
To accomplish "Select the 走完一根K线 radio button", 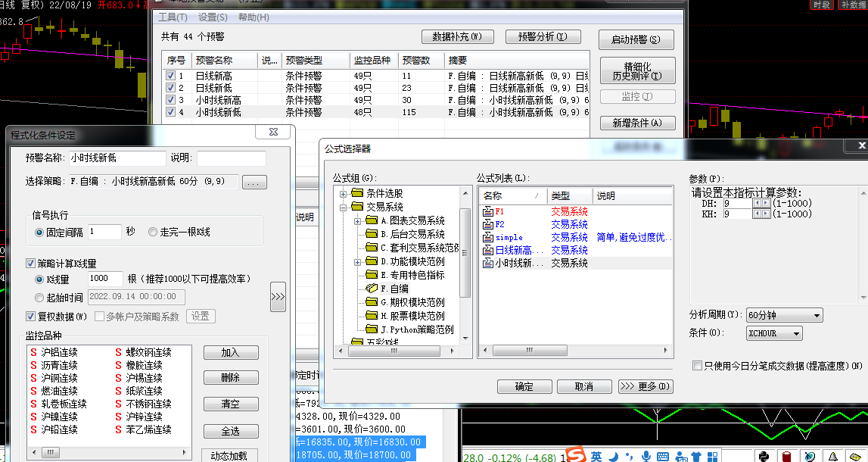I will tap(153, 232).
